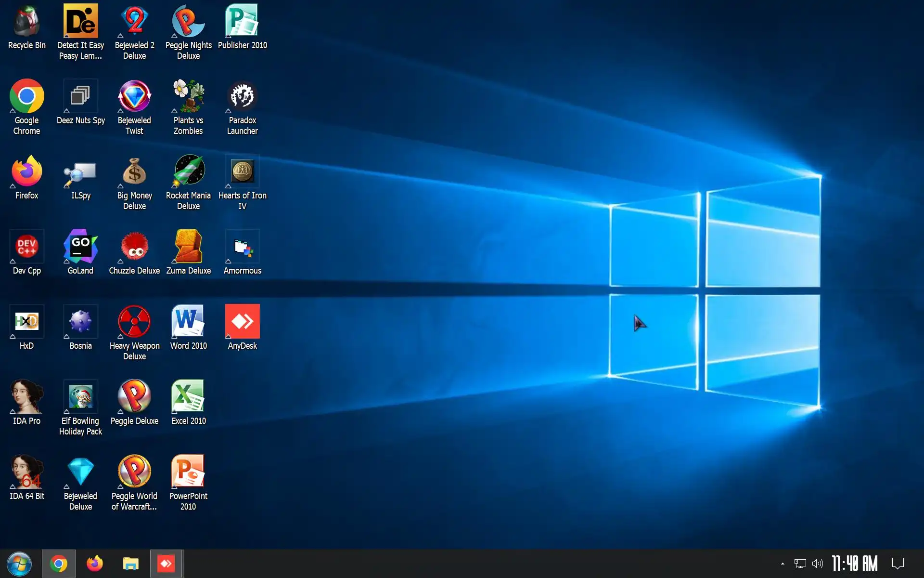
Task: Open the notification center icon
Action: pos(898,564)
